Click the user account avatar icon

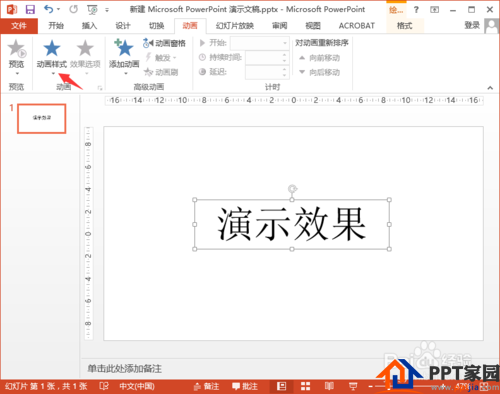[x=491, y=26]
